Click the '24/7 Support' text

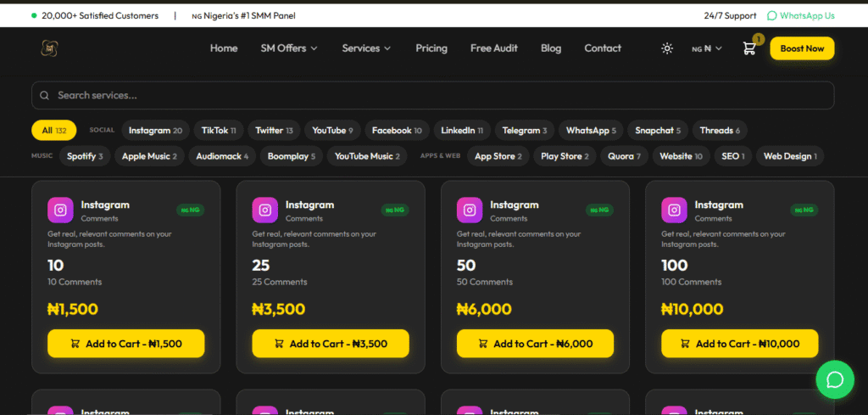coord(730,15)
